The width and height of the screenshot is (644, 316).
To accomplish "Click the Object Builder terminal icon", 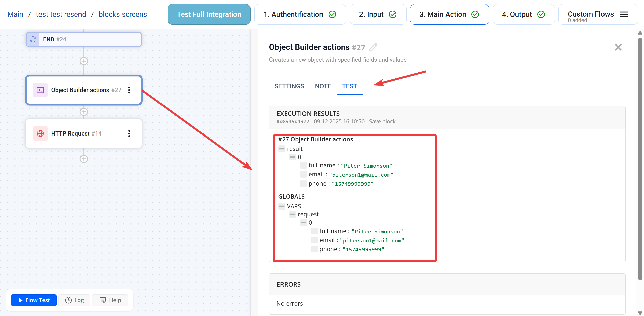I will pos(40,90).
